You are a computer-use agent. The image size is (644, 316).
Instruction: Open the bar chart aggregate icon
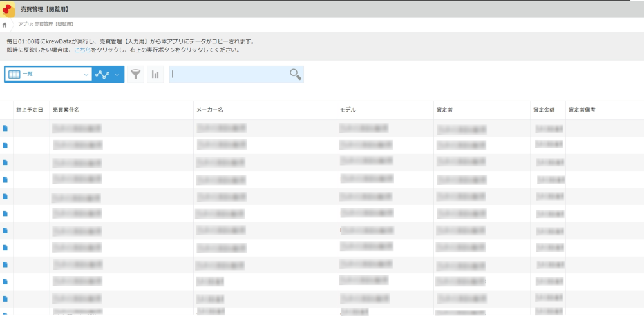(x=155, y=74)
